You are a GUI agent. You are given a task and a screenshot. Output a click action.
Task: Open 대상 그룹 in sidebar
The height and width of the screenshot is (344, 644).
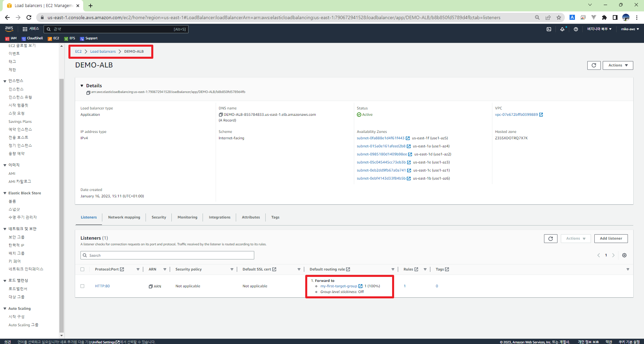(16, 297)
